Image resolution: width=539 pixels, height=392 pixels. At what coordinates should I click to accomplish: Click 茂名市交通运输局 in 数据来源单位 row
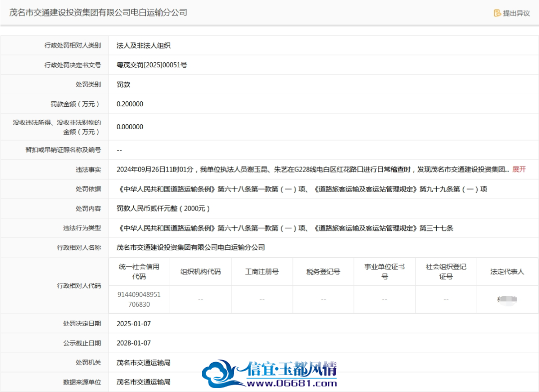pyautogui.click(x=143, y=382)
